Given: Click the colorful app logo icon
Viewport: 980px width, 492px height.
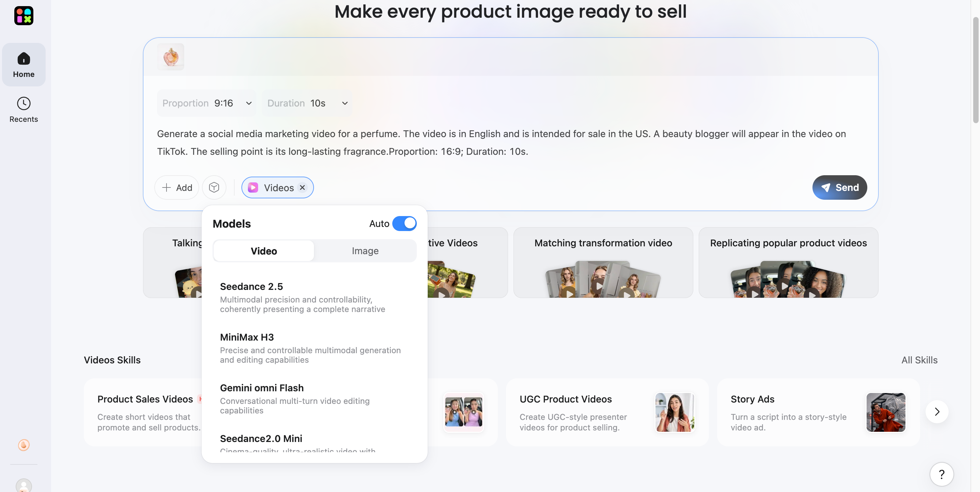Looking at the screenshot, I should (x=23, y=16).
